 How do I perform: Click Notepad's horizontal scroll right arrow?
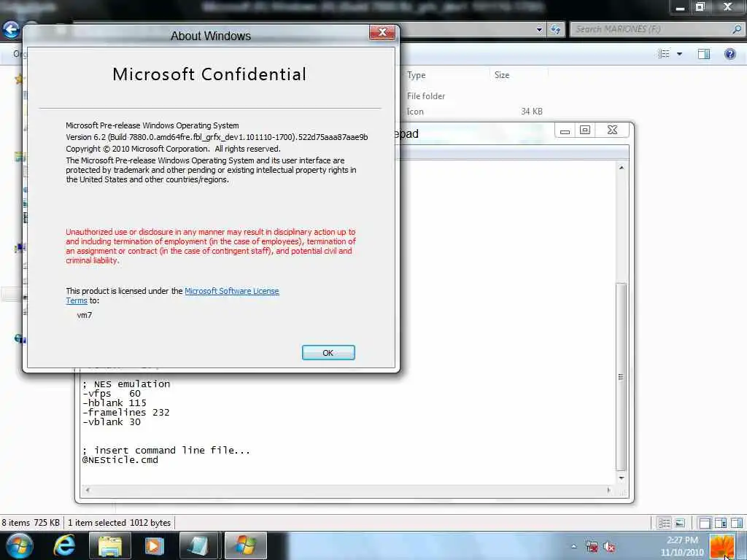[609, 490]
